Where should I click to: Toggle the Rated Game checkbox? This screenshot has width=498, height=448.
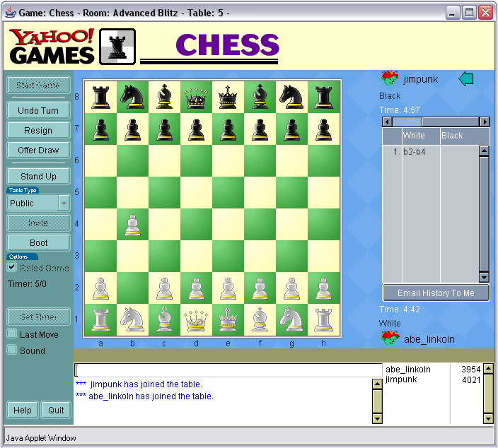coord(12,267)
